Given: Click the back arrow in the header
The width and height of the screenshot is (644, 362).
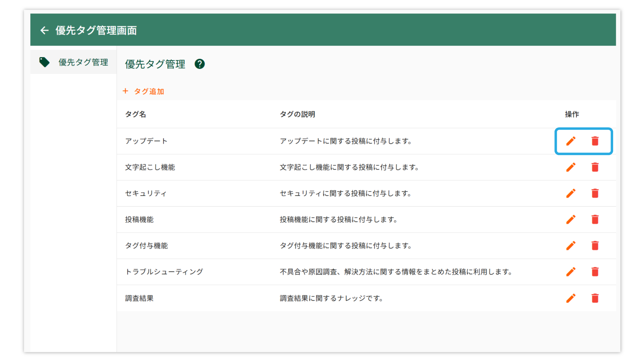Looking at the screenshot, I should 44,31.
